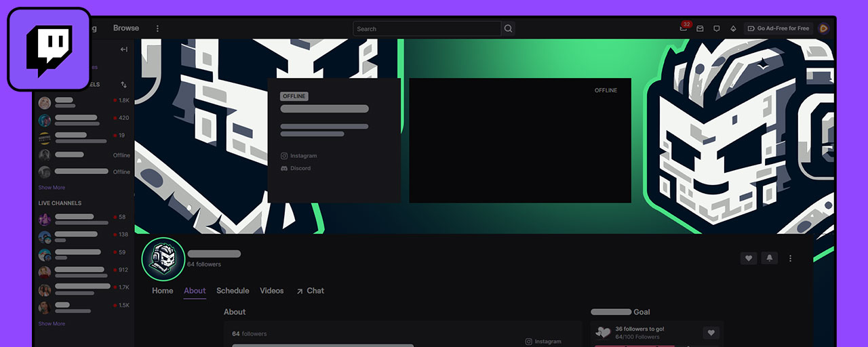Switch to the Home tab
This screenshot has height=347, width=868.
(x=163, y=291)
